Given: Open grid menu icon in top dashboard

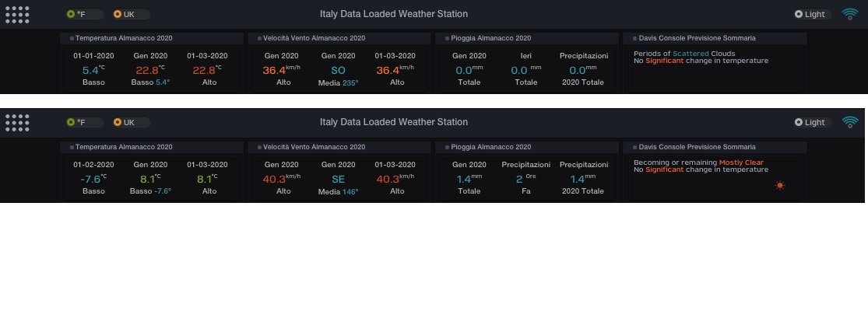Looking at the screenshot, I should pyautogui.click(x=17, y=14).
